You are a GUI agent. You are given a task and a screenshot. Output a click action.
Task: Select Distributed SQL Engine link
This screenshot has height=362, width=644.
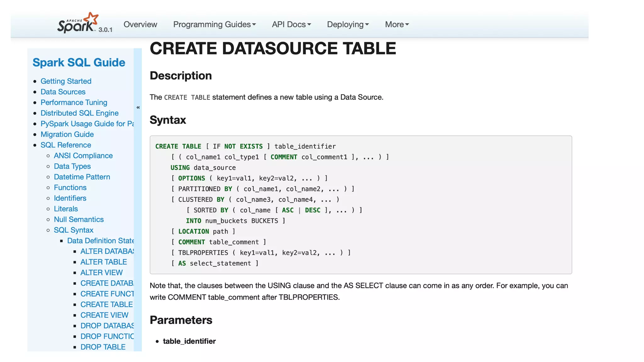80,113
